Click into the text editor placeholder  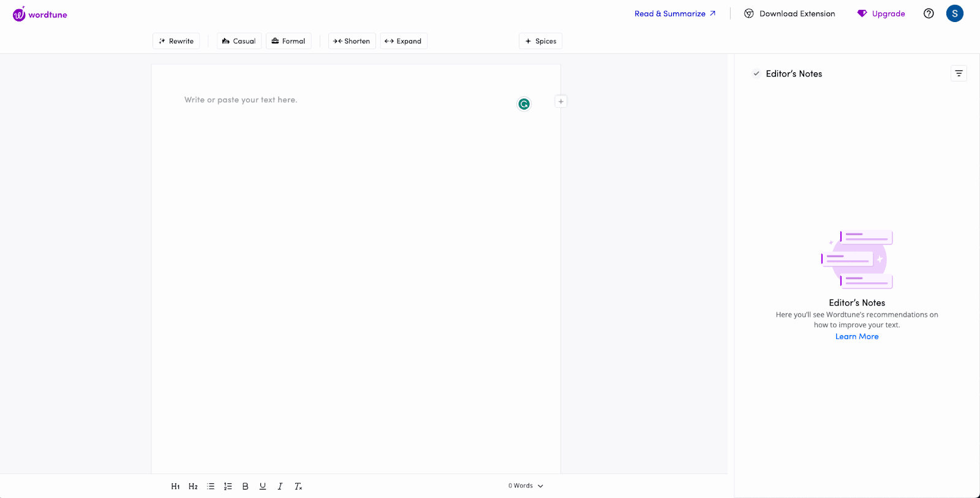coord(241,100)
